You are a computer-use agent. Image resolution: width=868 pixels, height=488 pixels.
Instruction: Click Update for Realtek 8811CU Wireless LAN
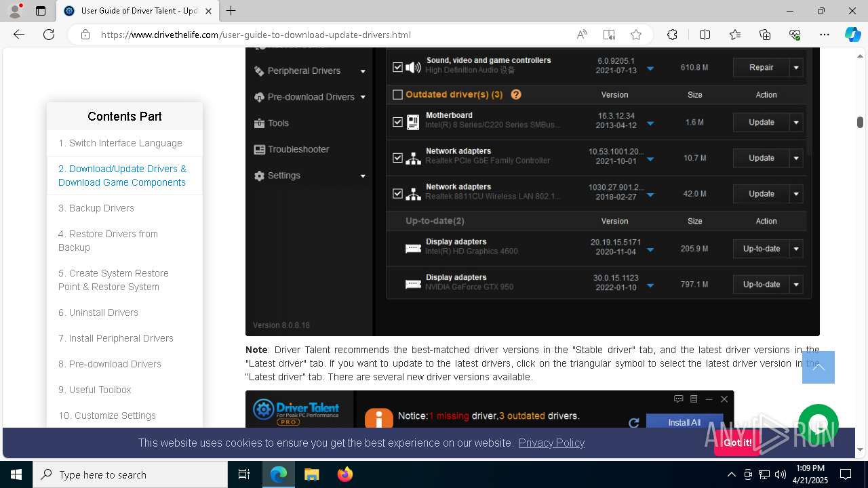(x=761, y=194)
